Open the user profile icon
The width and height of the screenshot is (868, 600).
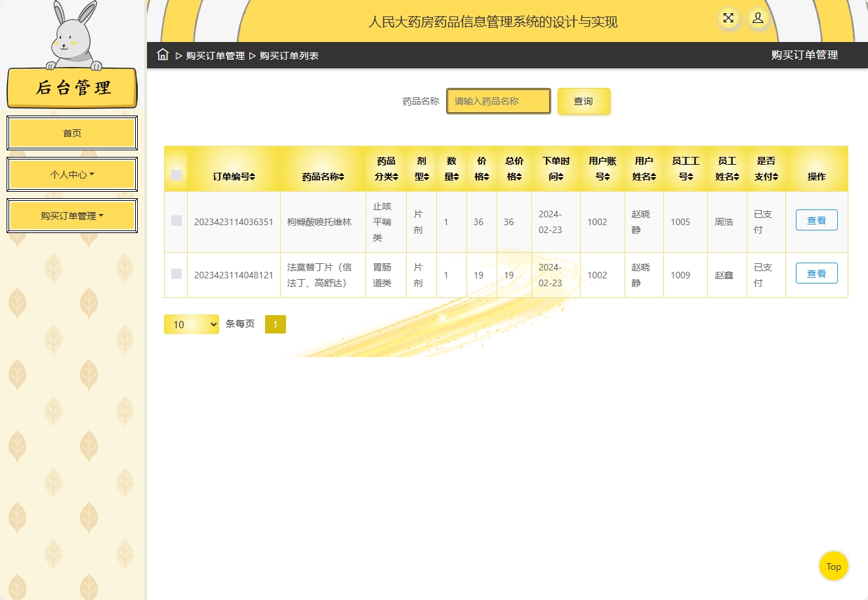[x=758, y=18]
